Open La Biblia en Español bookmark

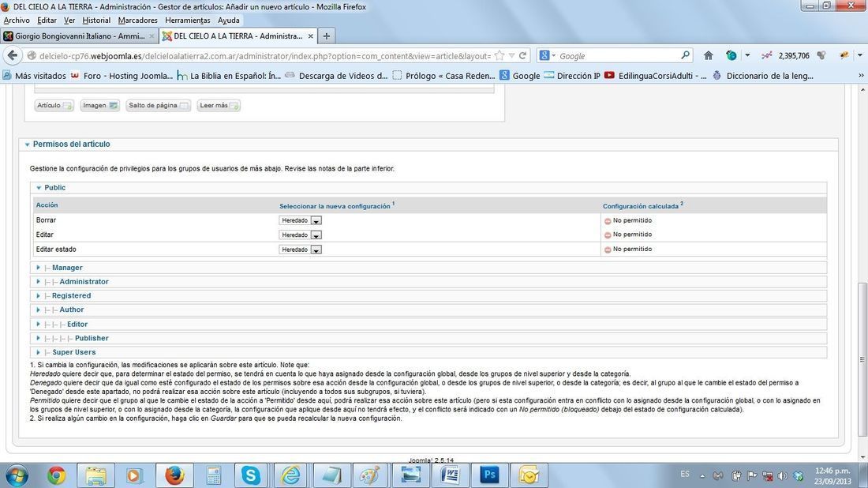[229, 76]
